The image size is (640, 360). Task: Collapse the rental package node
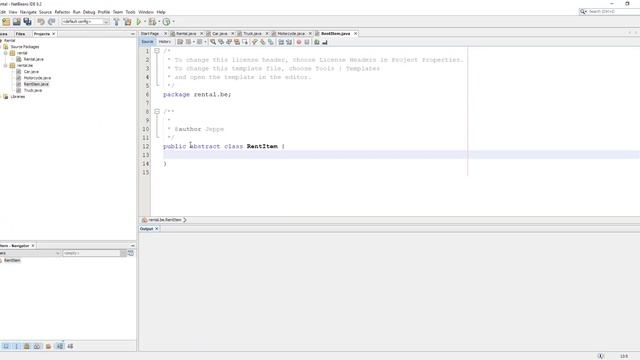point(5,53)
